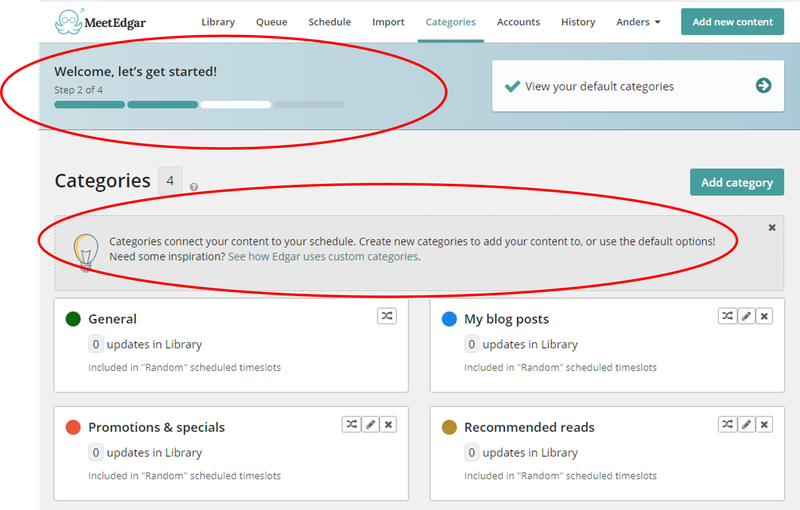The height and width of the screenshot is (510, 800).
Task: Expand the Anders user dropdown
Action: [638, 22]
